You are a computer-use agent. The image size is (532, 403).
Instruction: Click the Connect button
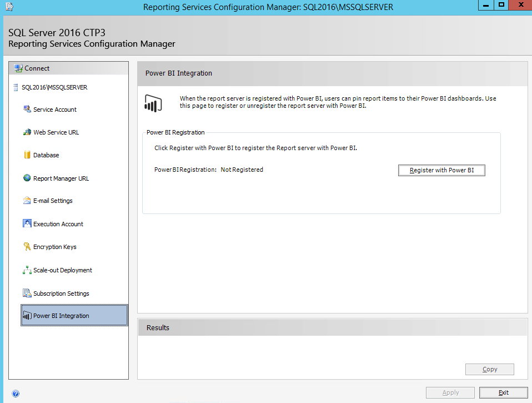tap(37, 68)
